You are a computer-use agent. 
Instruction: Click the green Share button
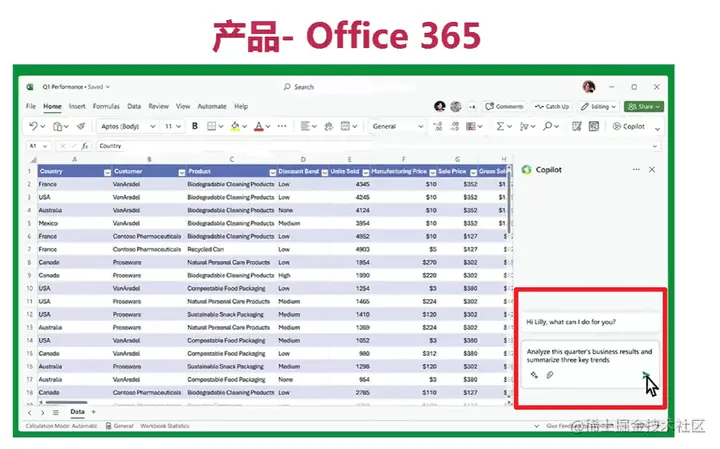coord(644,107)
